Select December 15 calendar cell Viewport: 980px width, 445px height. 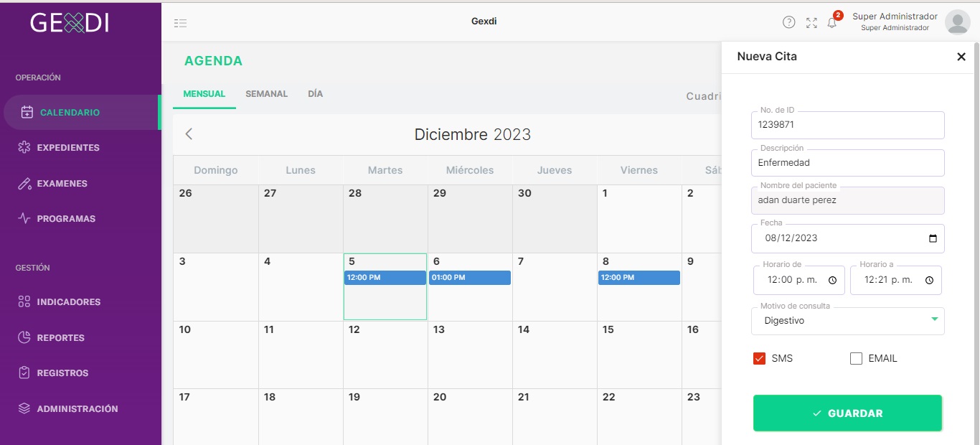pyautogui.click(x=639, y=355)
